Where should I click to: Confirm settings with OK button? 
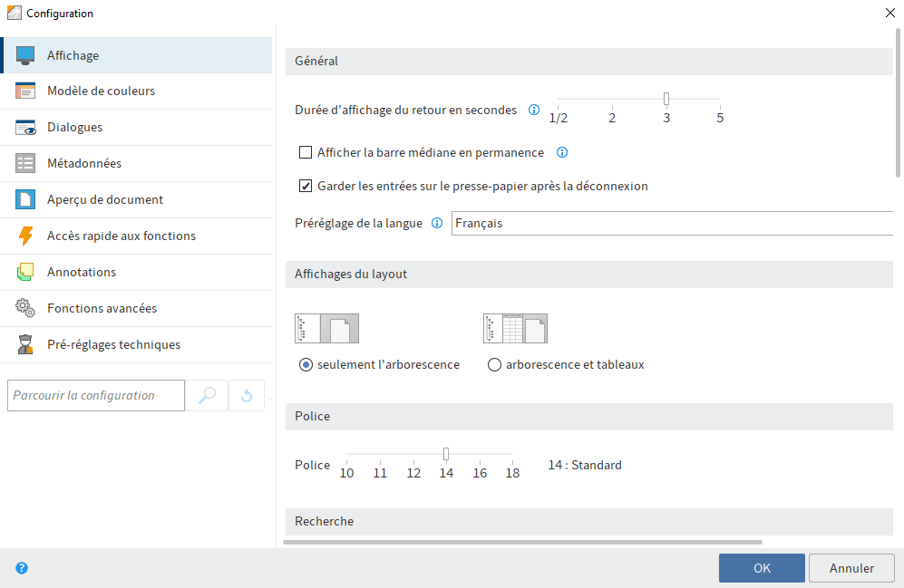pos(761,568)
